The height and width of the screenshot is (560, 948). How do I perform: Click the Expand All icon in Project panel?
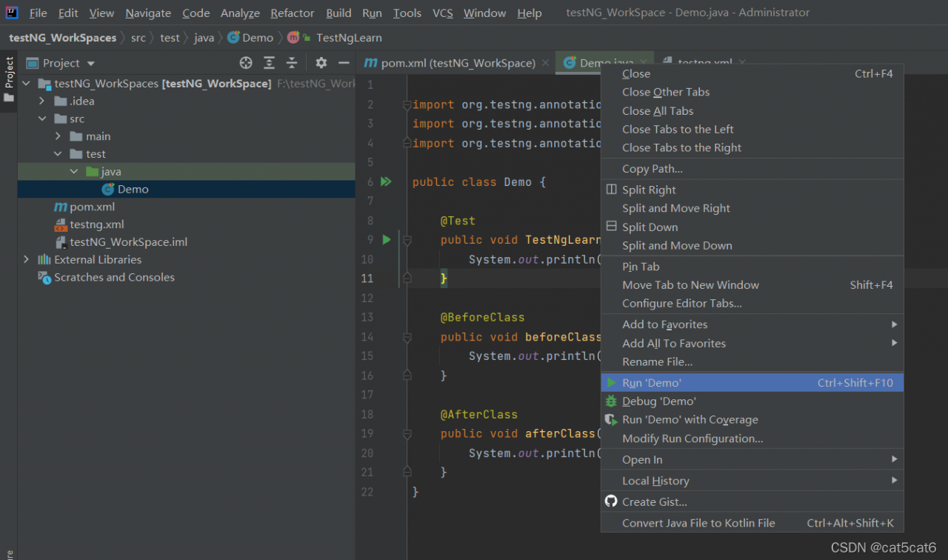[x=270, y=63]
